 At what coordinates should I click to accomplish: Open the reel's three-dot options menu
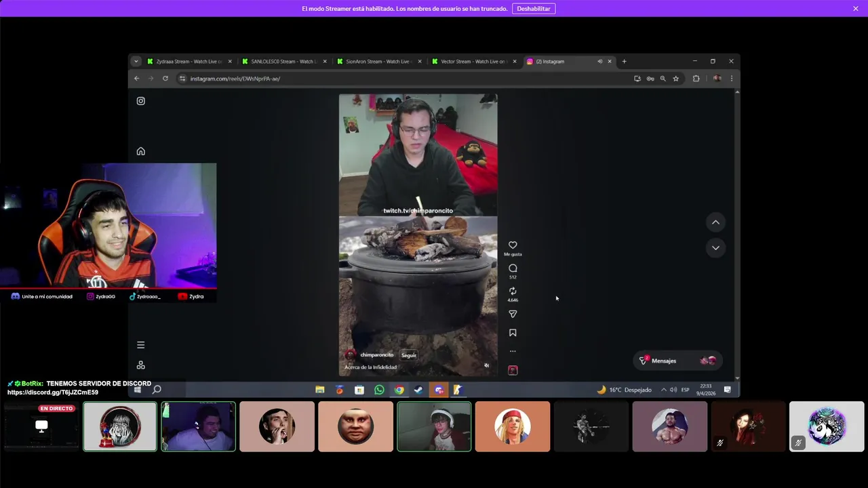click(513, 351)
